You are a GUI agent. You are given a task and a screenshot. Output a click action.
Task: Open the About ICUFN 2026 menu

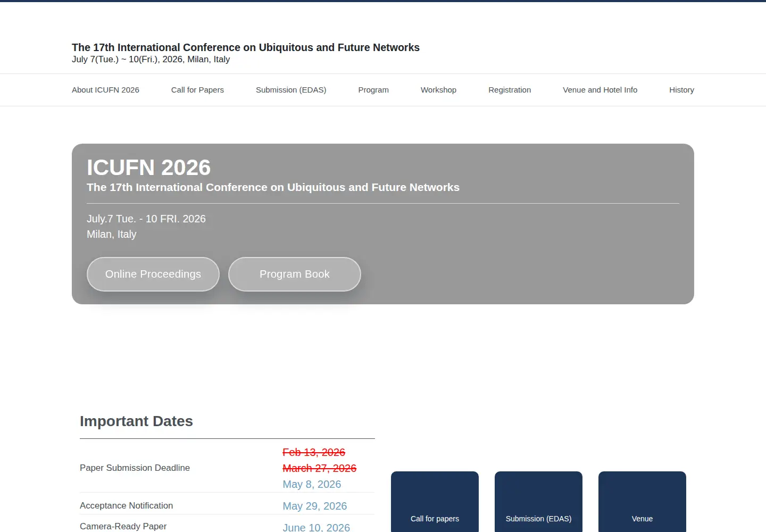click(x=105, y=90)
